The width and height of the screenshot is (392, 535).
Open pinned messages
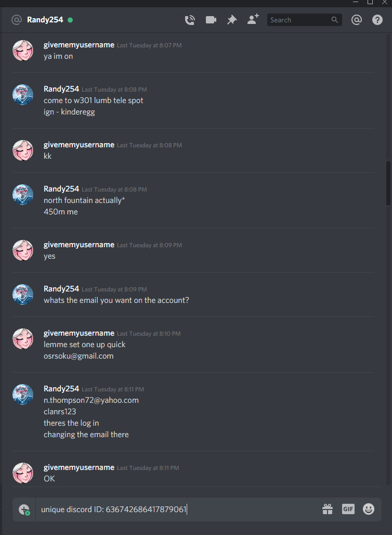coord(232,20)
